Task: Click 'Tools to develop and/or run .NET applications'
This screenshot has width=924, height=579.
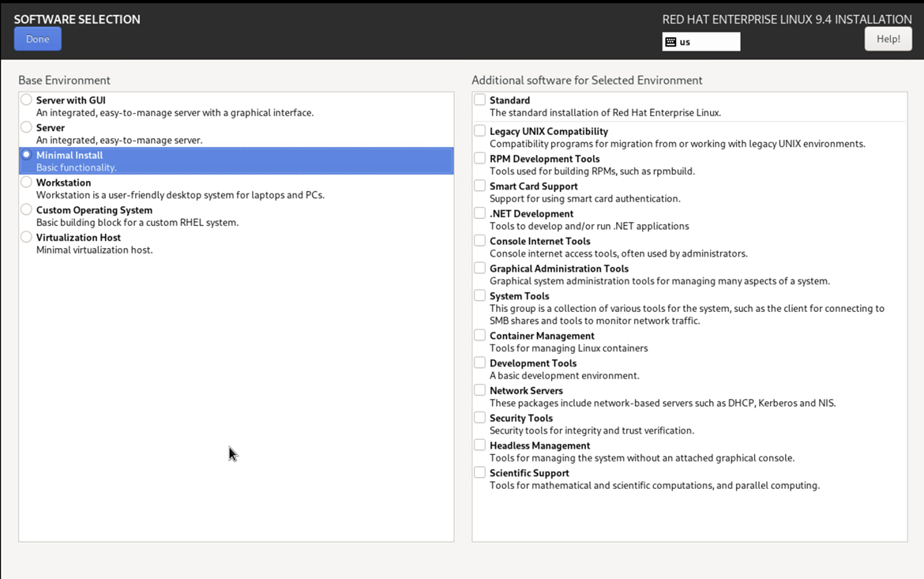Action: coord(589,227)
